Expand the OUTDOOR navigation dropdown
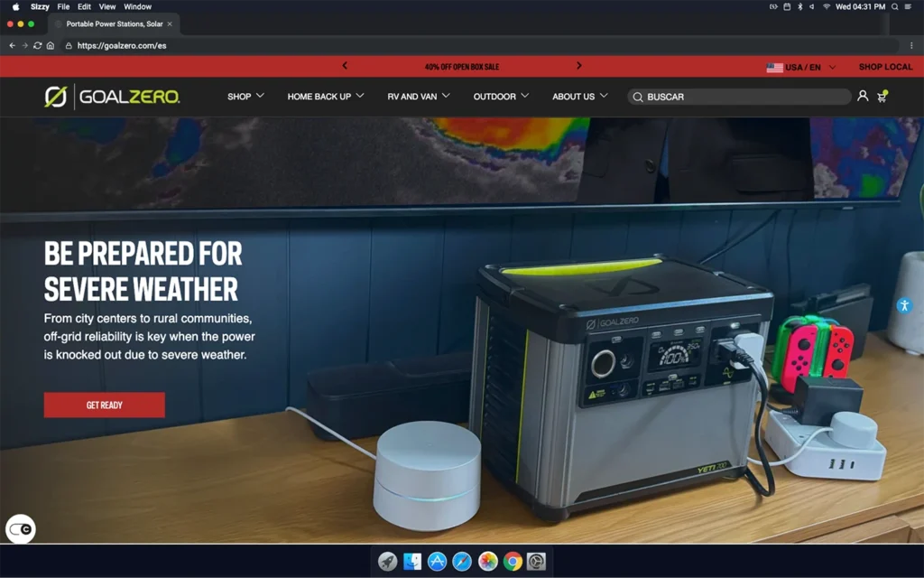 (501, 97)
